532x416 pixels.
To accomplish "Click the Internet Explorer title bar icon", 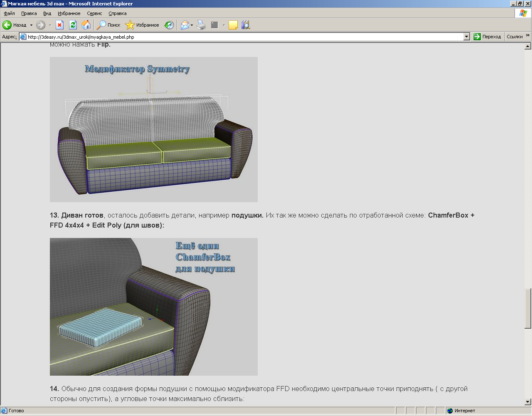I will click(x=4, y=4).
